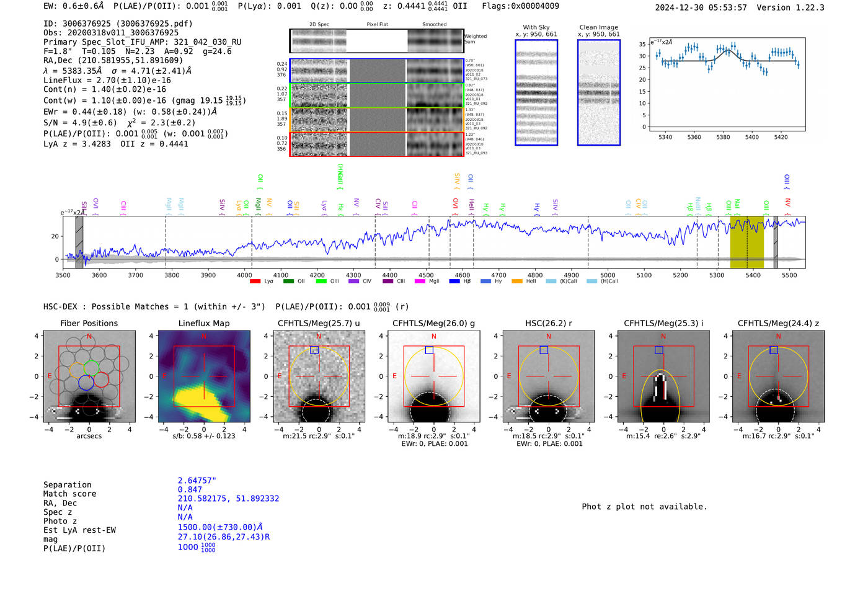Viewport: 868px width, 591px height.
Task: Click the match score value 0.847
Action: 190,490
